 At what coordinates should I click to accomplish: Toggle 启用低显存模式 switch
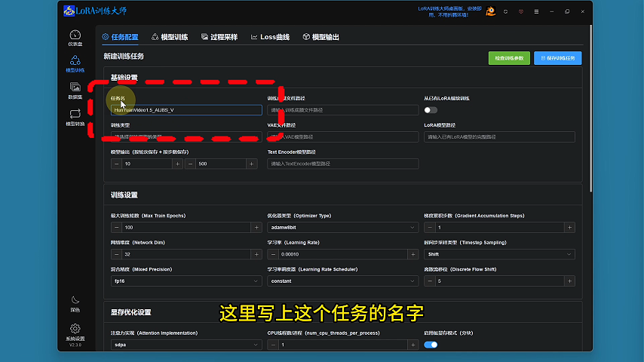[431, 345]
